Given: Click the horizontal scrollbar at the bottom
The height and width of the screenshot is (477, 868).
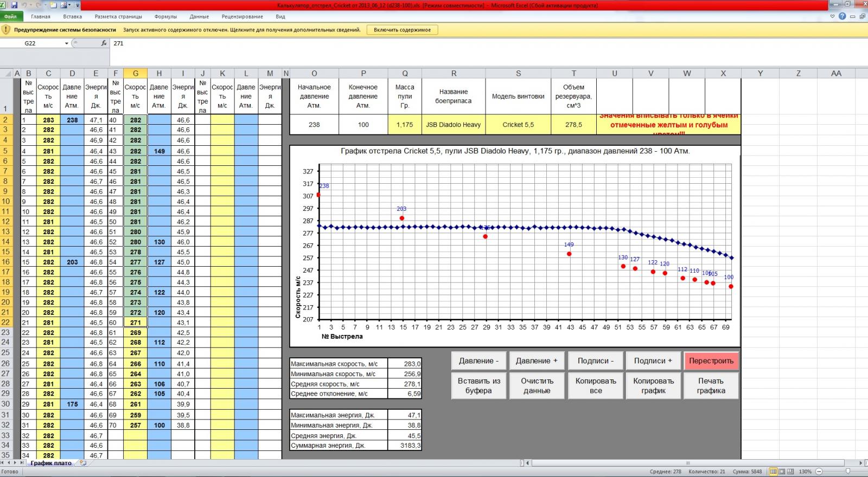Looking at the screenshot, I should (x=688, y=463).
